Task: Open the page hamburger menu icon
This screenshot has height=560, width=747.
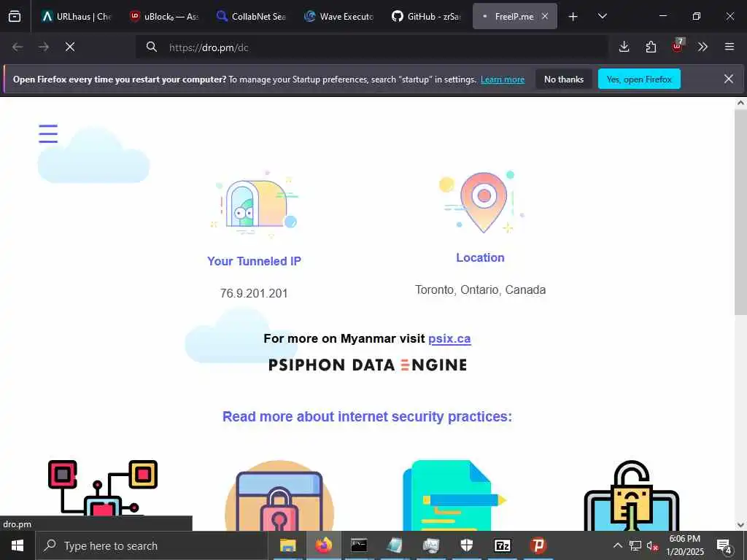Action: pyautogui.click(x=48, y=134)
